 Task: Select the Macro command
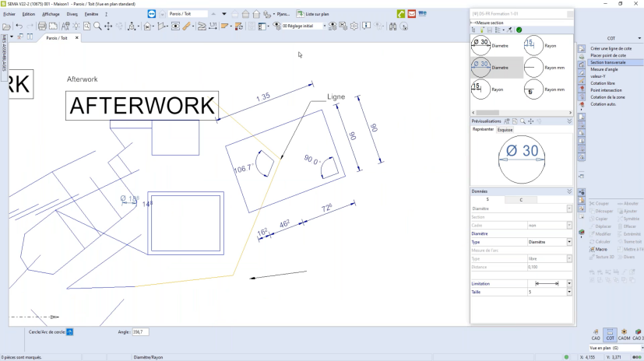coord(600,249)
